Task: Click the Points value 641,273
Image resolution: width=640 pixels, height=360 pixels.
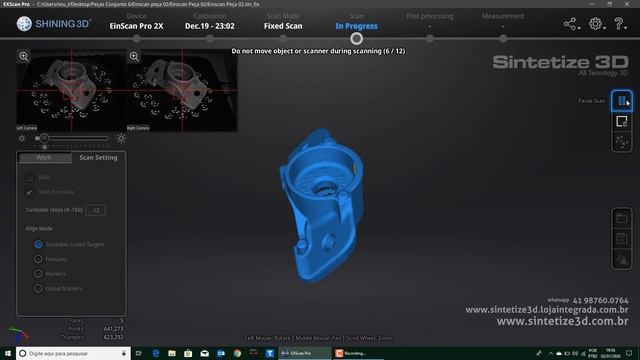Action: (x=113, y=329)
